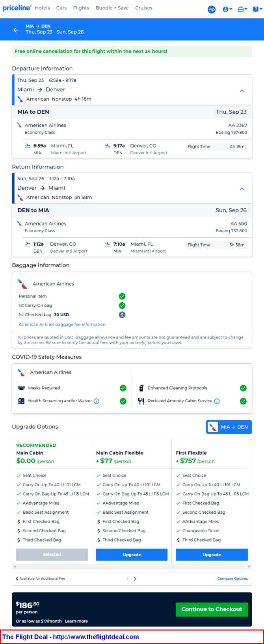This screenshot has width=264, height=644.
Task: Select the MIA → DEN upgrade toggle
Action: 229,427
